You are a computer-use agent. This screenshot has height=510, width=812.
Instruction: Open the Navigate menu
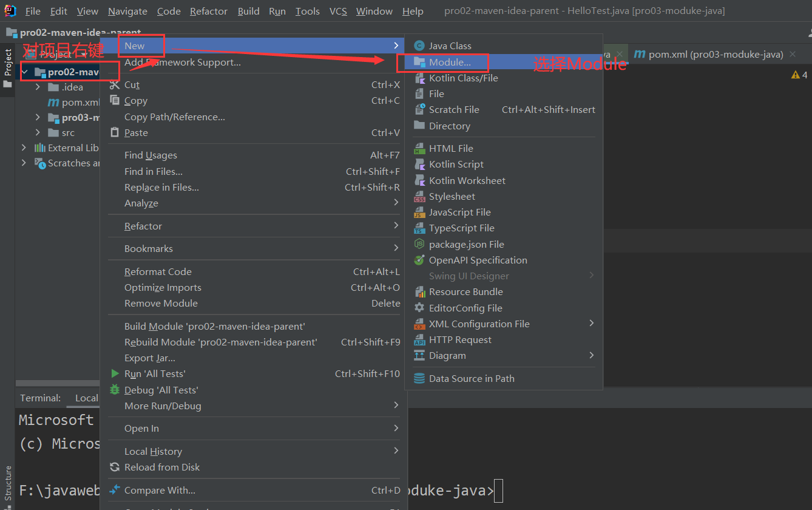pos(127,12)
